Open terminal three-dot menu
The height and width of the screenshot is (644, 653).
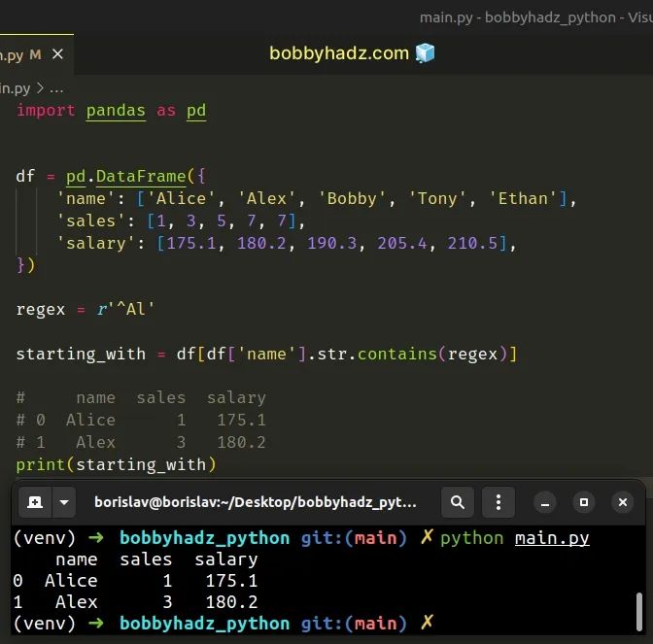coord(498,502)
